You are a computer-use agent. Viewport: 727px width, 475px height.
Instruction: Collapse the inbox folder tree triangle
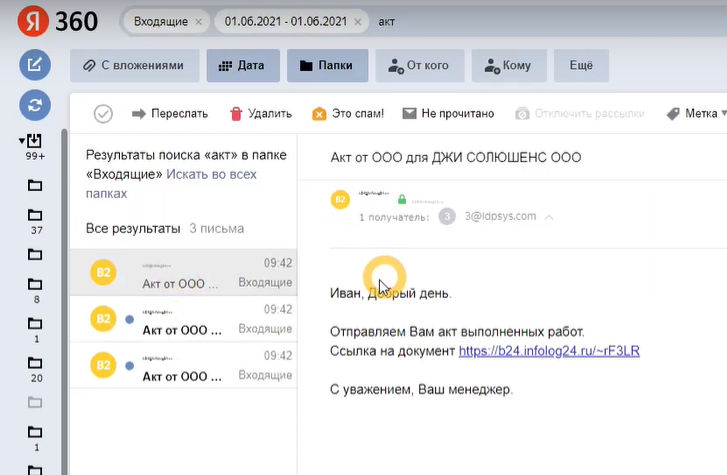pos(21,140)
